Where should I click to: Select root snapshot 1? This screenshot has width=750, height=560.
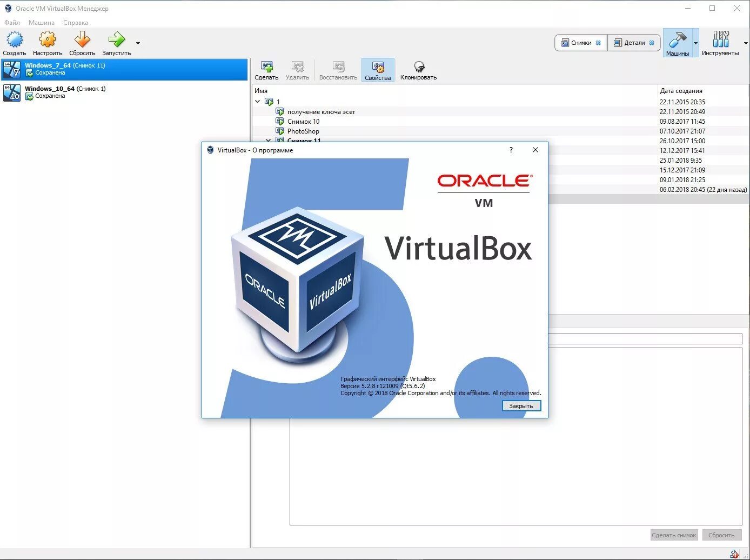[x=278, y=102]
